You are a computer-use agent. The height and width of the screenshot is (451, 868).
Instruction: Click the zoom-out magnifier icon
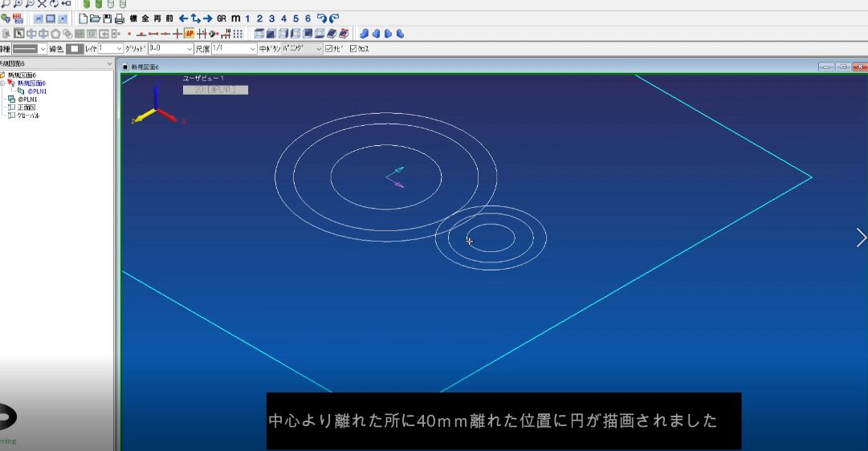[30, 3]
